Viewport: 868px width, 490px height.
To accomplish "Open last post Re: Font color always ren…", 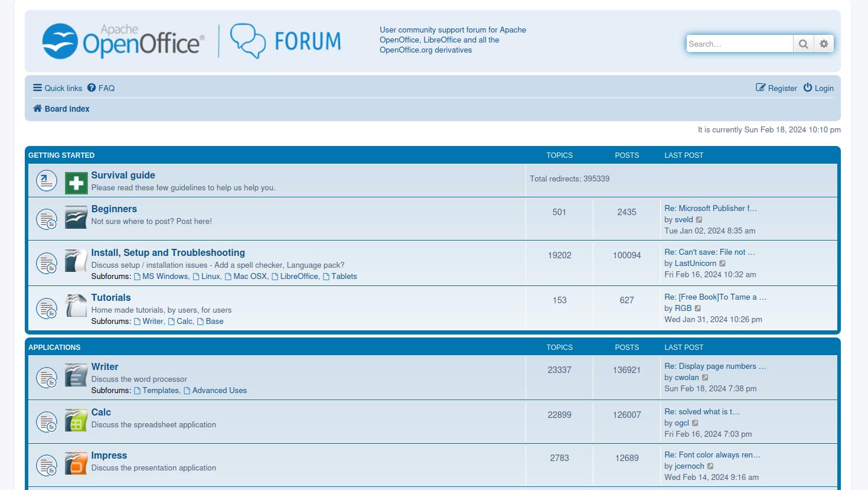I will coord(712,455).
